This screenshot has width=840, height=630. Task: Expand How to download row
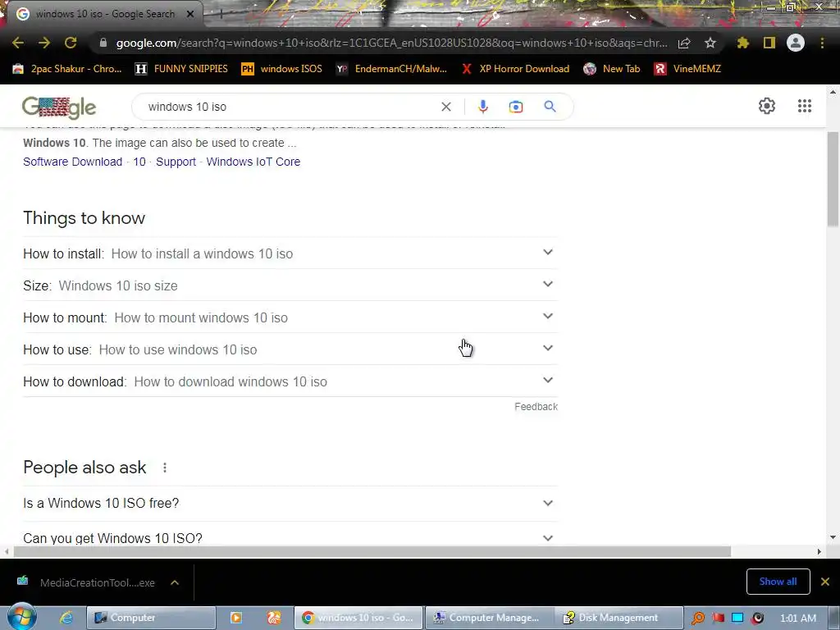tap(290, 381)
